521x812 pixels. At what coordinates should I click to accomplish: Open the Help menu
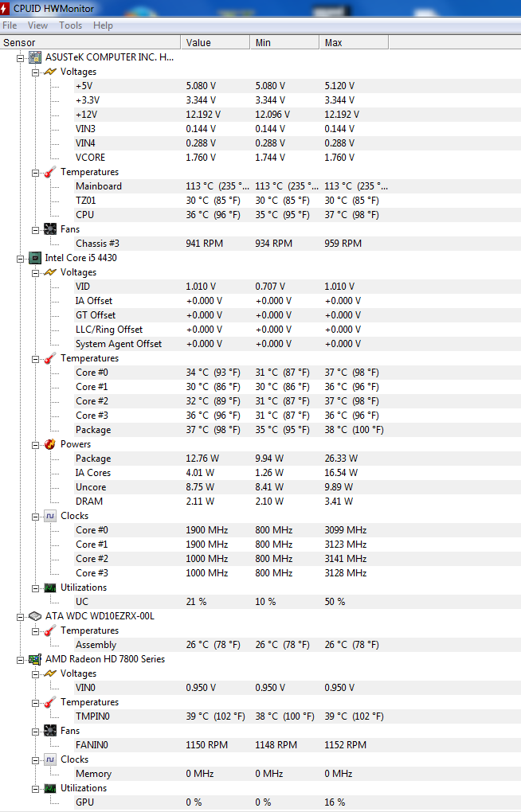[103, 25]
